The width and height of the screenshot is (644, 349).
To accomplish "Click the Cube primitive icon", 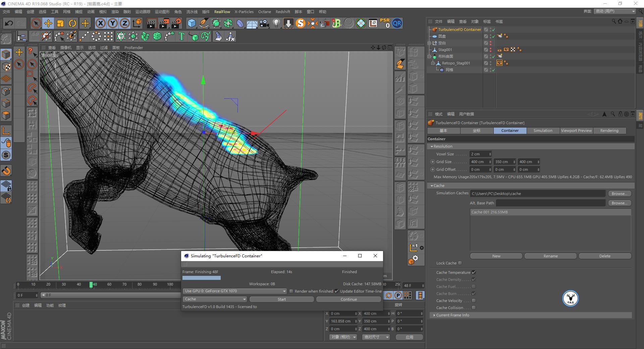I will (192, 23).
